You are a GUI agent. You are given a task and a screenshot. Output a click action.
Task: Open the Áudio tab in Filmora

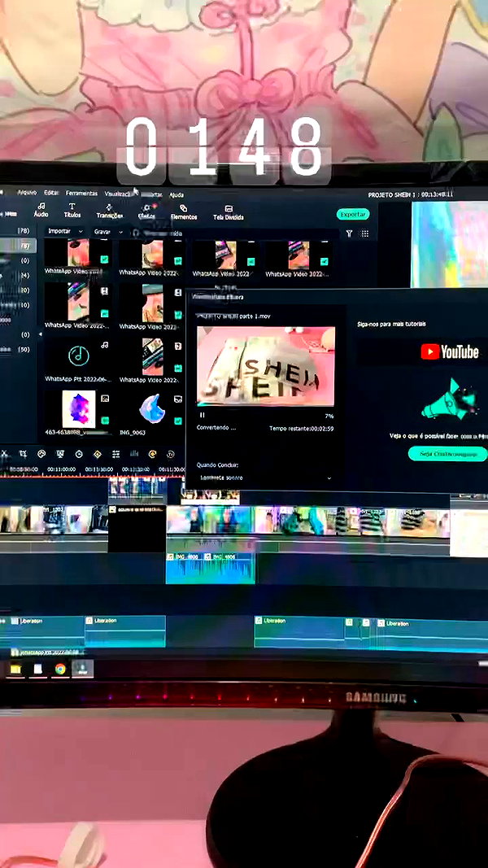coord(41,210)
